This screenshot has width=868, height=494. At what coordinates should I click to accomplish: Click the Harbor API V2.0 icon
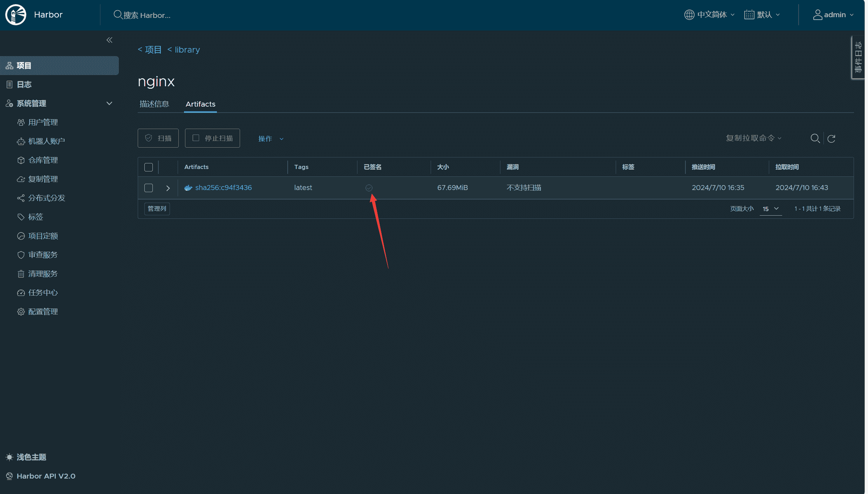tap(9, 476)
